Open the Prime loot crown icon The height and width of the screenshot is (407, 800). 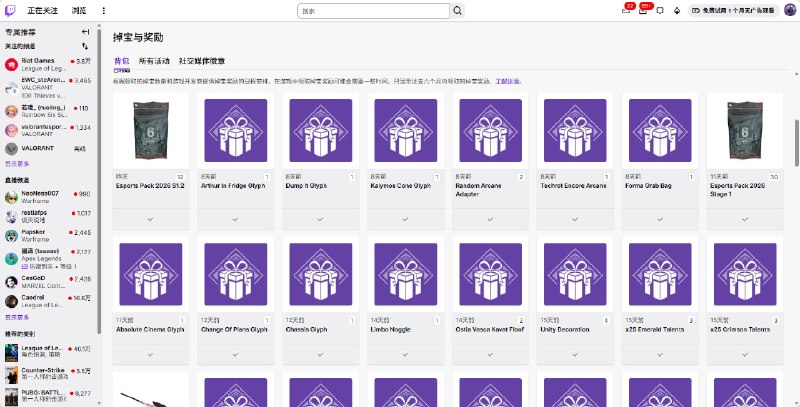pyautogui.click(x=626, y=11)
